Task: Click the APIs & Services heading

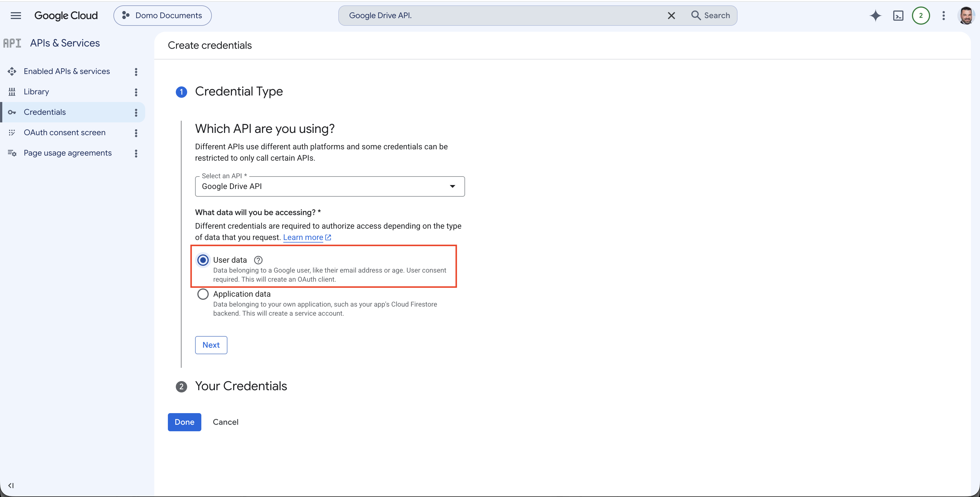Action: [x=65, y=43]
